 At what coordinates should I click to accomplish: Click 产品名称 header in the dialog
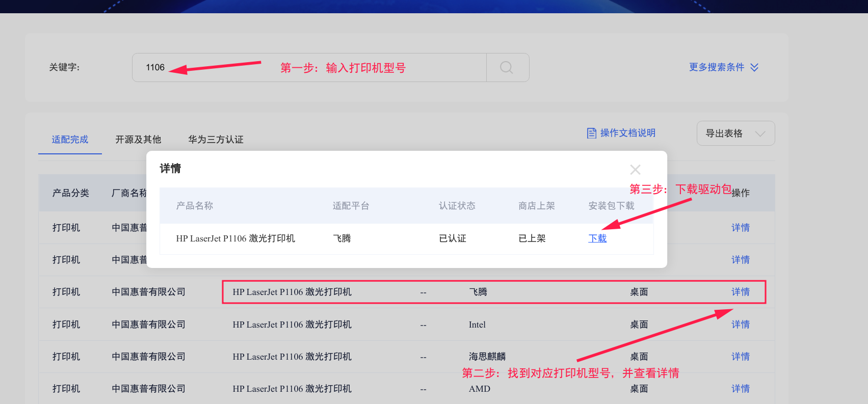point(195,206)
